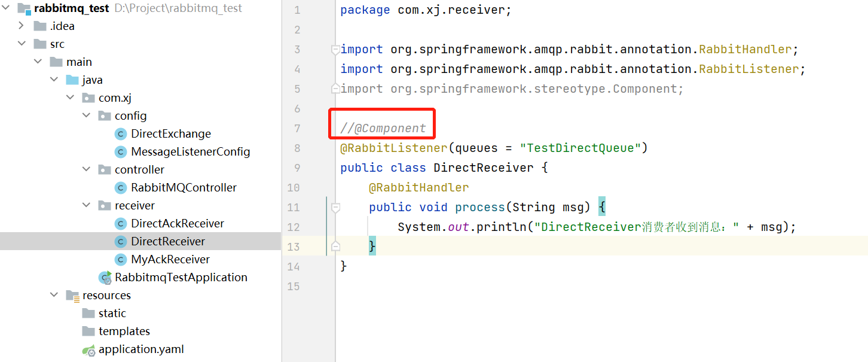Fold the imports block at line 3

tap(335, 50)
